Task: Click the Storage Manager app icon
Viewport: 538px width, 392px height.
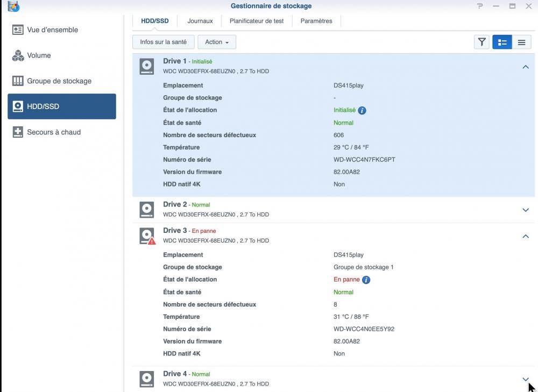Action: [13, 6]
